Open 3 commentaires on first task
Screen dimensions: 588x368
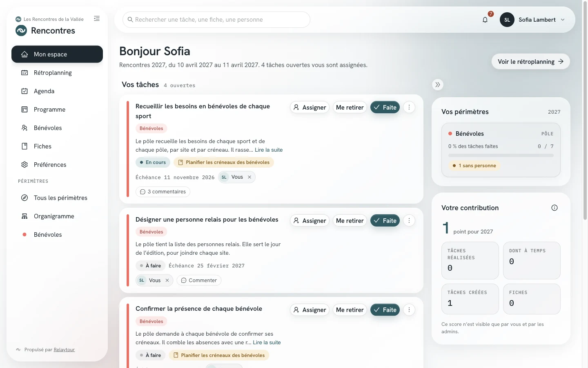(x=163, y=192)
